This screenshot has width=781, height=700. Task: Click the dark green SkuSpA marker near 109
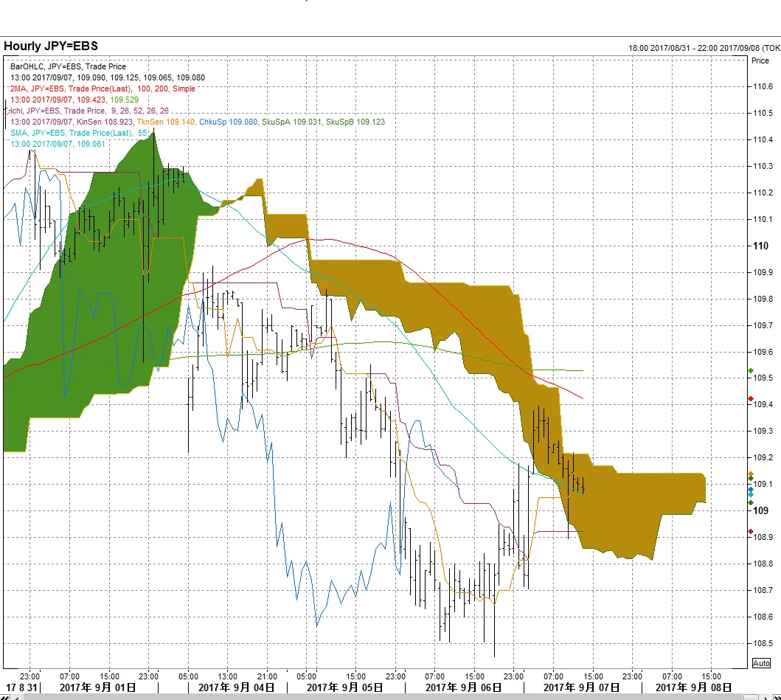(x=751, y=503)
